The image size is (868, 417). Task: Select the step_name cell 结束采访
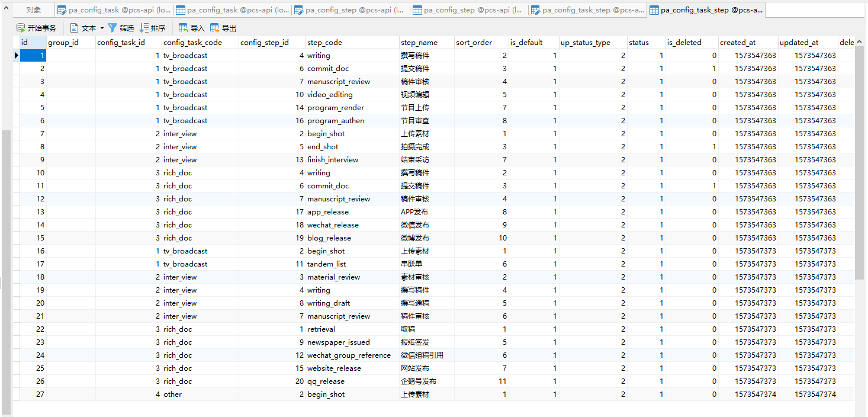click(426, 160)
